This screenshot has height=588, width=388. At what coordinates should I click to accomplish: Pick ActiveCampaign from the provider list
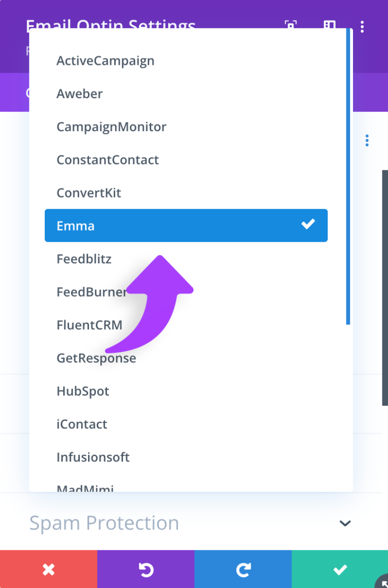pyautogui.click(x=105, y=61)
